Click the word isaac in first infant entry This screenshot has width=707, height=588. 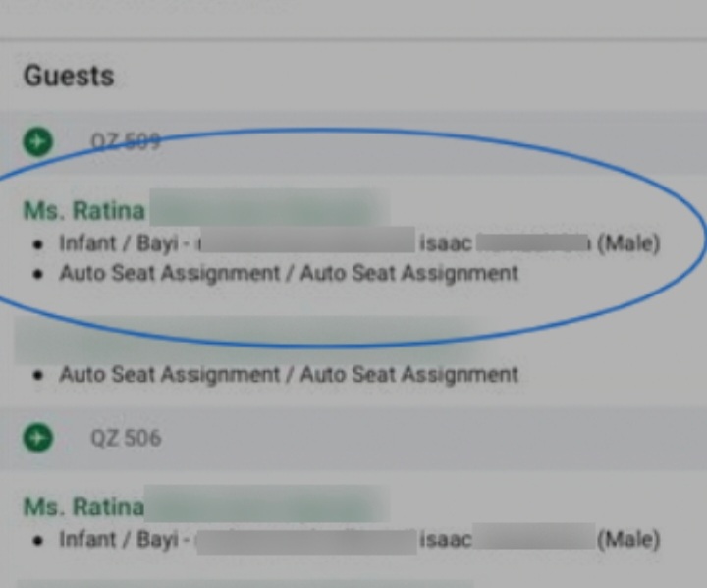click(445, 242)
